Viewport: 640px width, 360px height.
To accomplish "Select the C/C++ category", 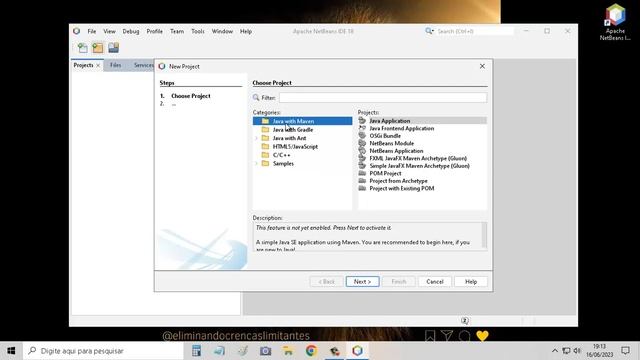I will tap(282, 155).
